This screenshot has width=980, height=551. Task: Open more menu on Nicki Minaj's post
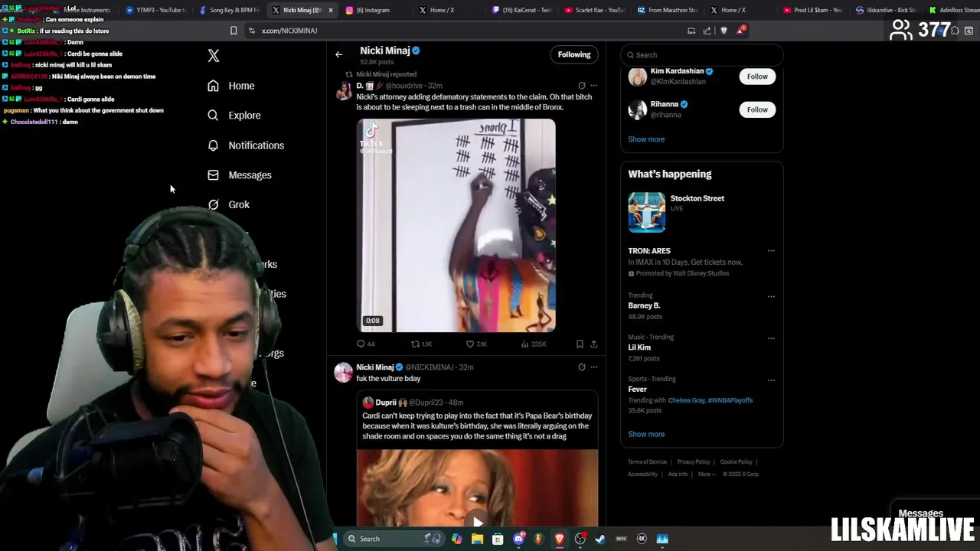click(593, 367)
